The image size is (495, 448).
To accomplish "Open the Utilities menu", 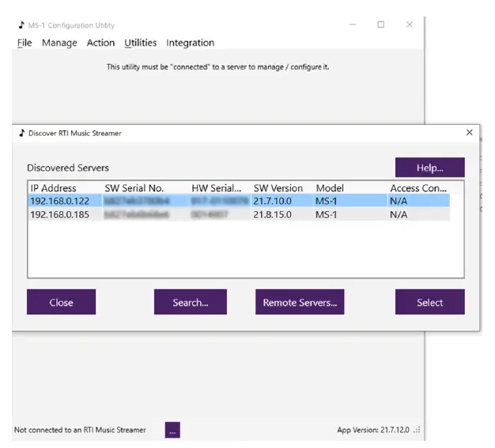I will (x=141, y=43).
